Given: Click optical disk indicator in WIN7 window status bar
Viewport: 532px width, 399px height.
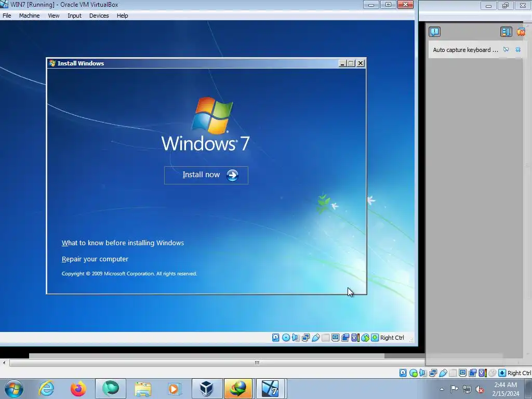Looking at the screenshot, I should pos(286,338).
